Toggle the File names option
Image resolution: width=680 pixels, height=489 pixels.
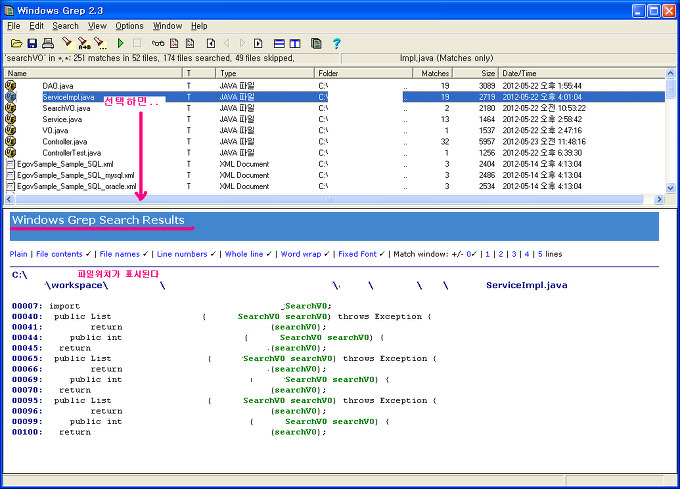coord(119,254)
